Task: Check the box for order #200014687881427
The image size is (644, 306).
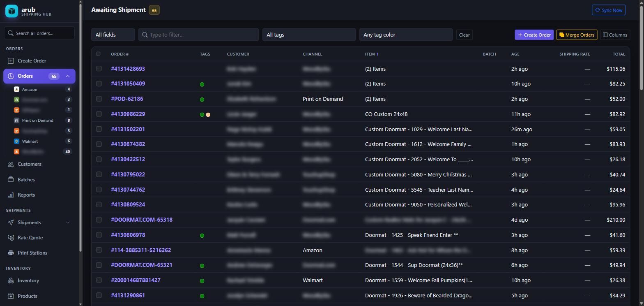Action: [x=99, y=280]
